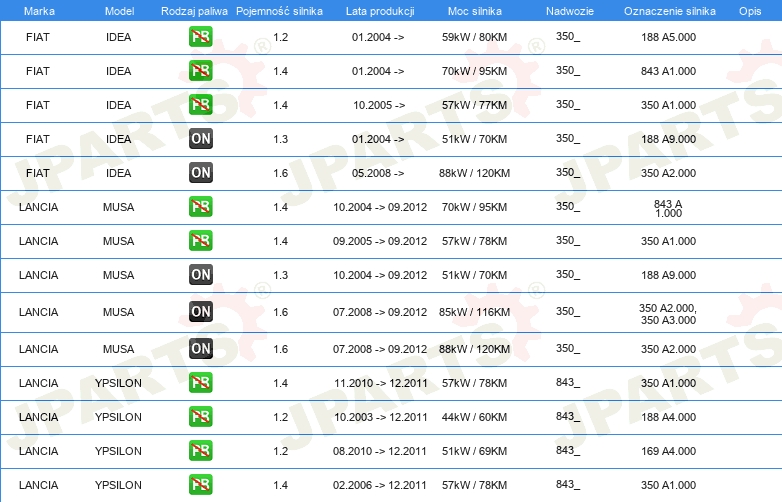Select engine code 188 A4.000
The width and height of the screenshot is (782, 502).
[x=668, y=417]
